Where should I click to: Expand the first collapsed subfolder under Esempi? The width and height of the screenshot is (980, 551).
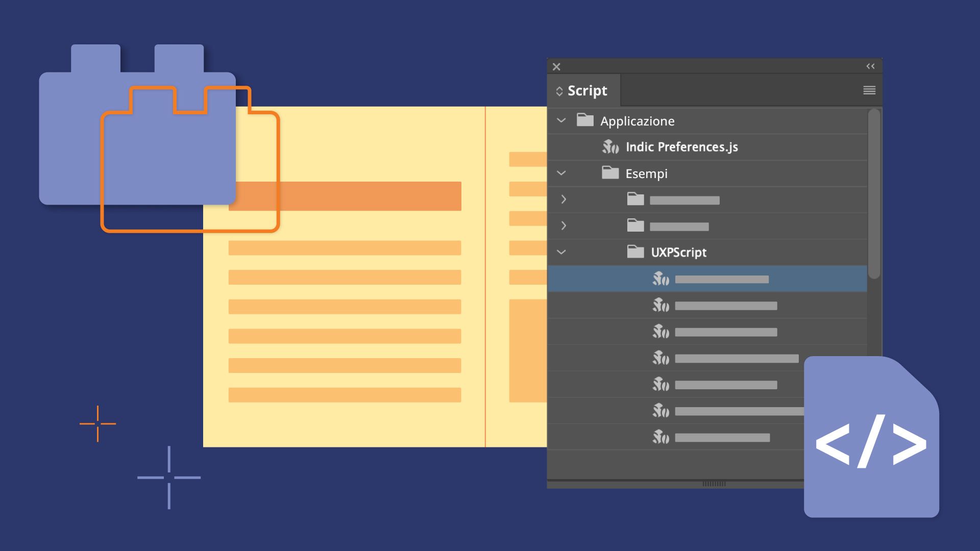coord(563,199)
